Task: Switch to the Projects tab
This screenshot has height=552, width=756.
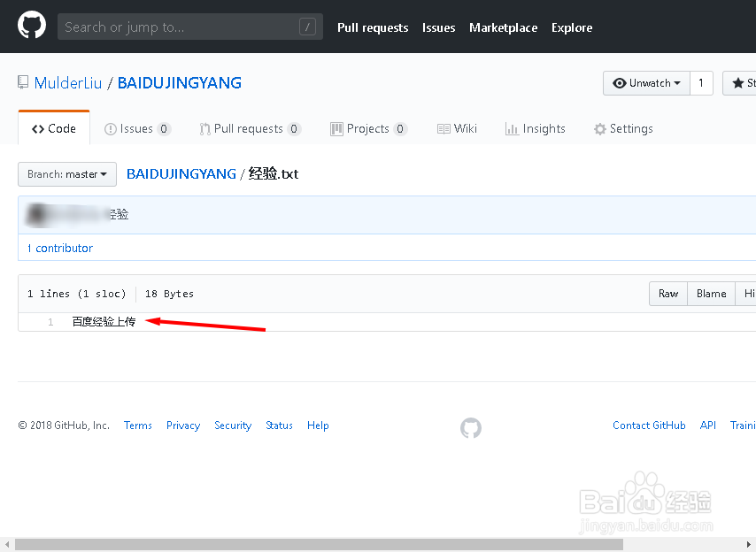Action: click(369, 128)
